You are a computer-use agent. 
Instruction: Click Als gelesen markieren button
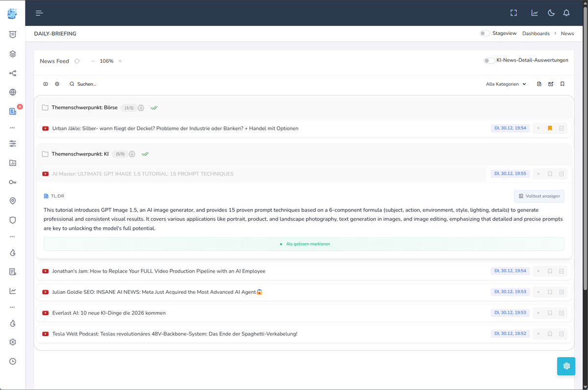(x=304, y=244)
